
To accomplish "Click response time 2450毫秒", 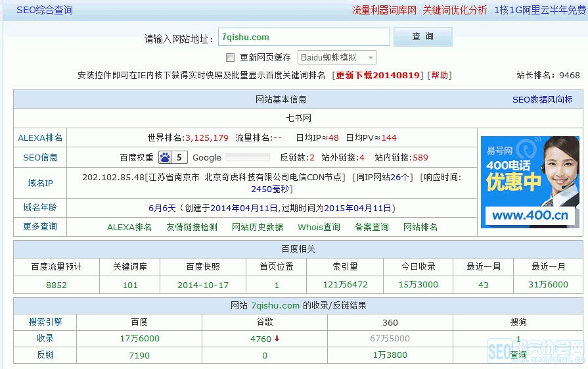I will tap(270, 189).
